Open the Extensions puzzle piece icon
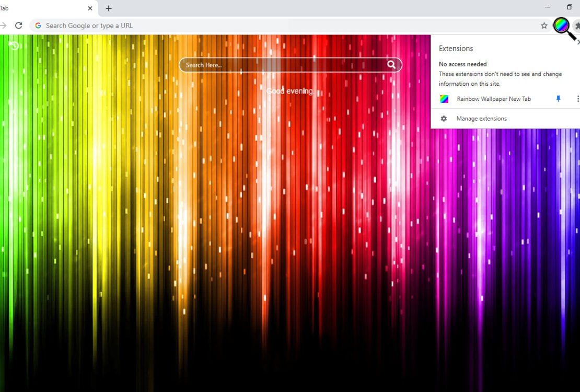Screen dimensions: 580x392 pos(577,25)
